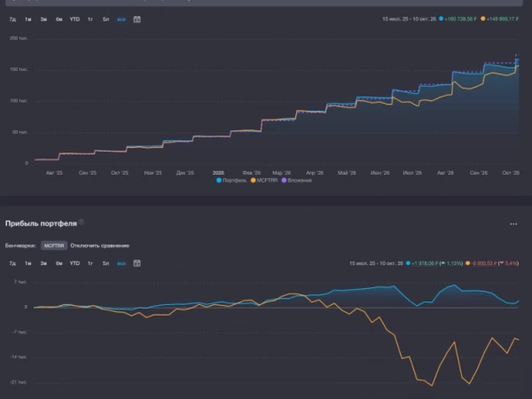Screen dimensions: 532x399
Task: Select 7д range on profit chart
Action: (12, 263)
